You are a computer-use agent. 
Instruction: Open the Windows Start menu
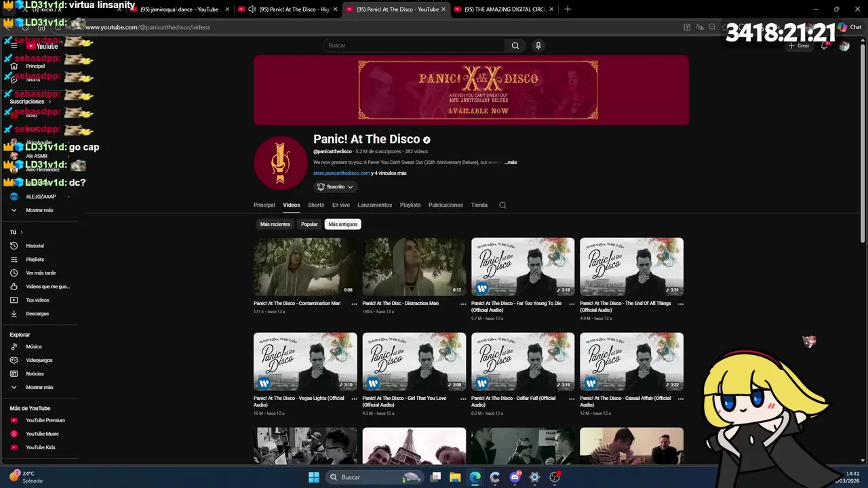(314, 477)
